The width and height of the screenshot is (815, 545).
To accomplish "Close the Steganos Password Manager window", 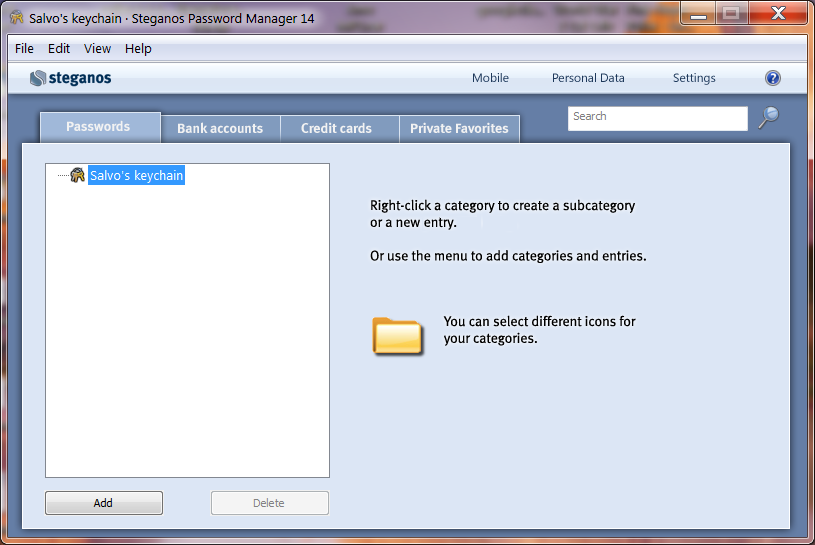I will (x=778, y=13).
